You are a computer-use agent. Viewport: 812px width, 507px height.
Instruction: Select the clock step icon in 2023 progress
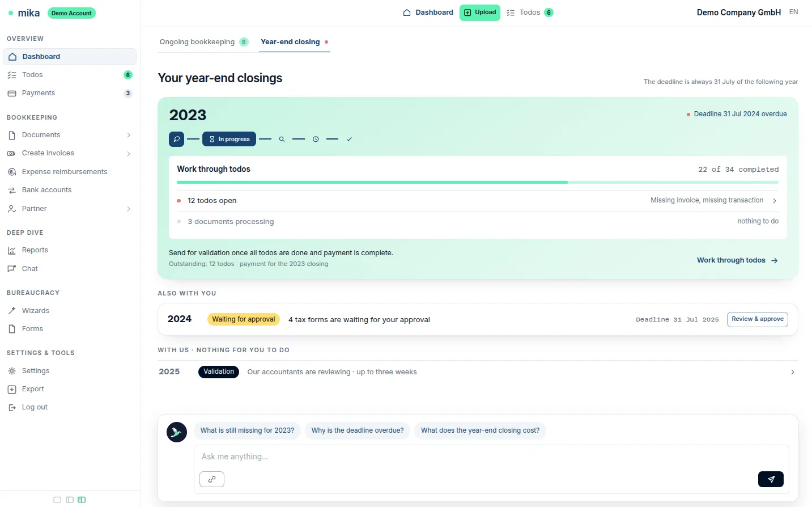click(x=316, y=139)
